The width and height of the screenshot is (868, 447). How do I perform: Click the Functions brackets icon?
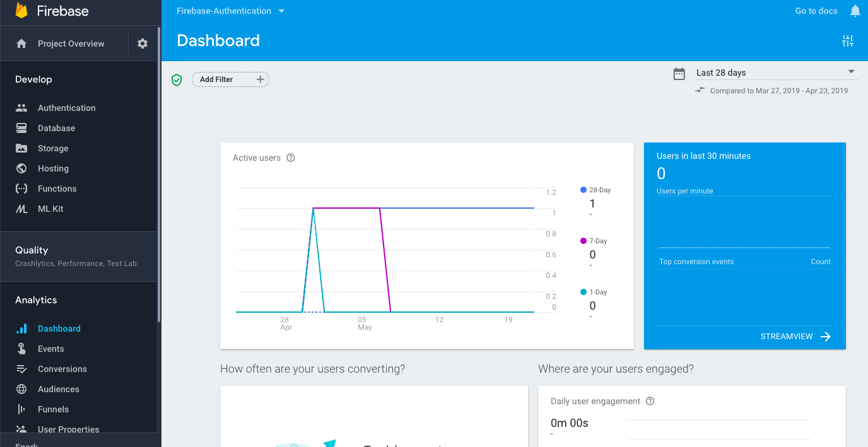[x=21, y=189]
